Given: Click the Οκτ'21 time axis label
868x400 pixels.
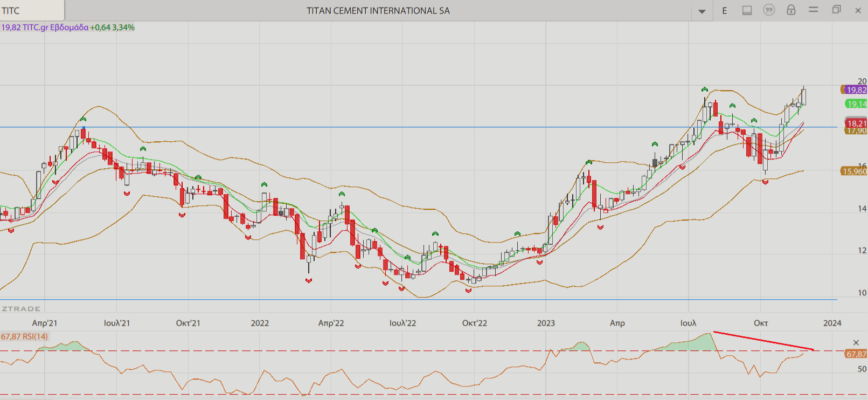Looking at the screenshot, I should (188, 323).
